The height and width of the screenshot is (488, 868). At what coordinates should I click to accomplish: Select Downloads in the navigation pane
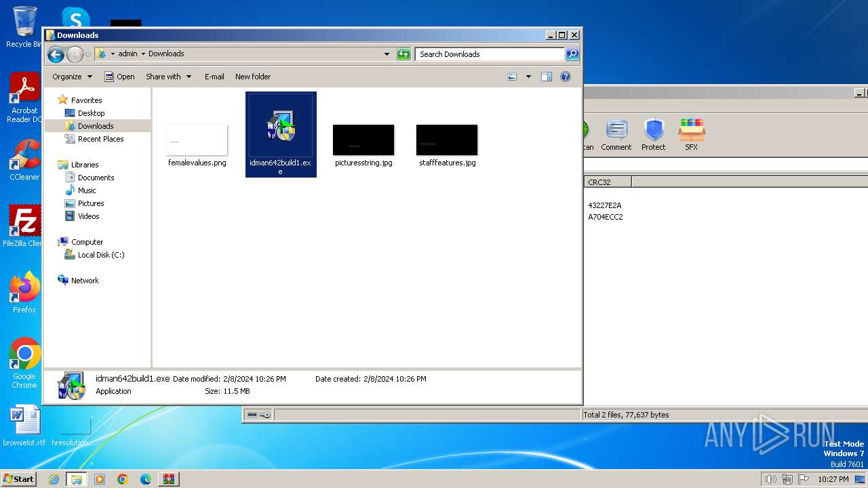pyautogui.click(x=96, y=126)
